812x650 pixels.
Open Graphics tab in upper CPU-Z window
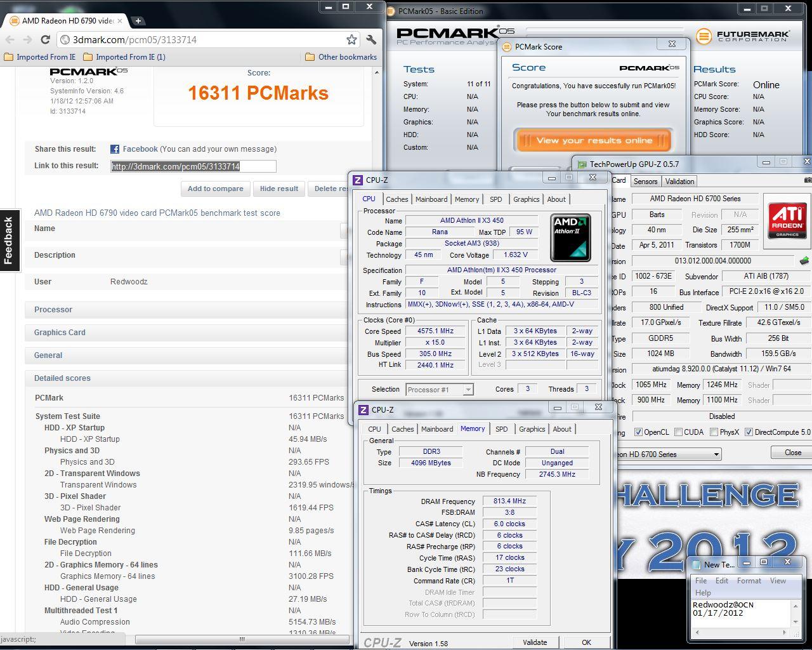point(526,199)
